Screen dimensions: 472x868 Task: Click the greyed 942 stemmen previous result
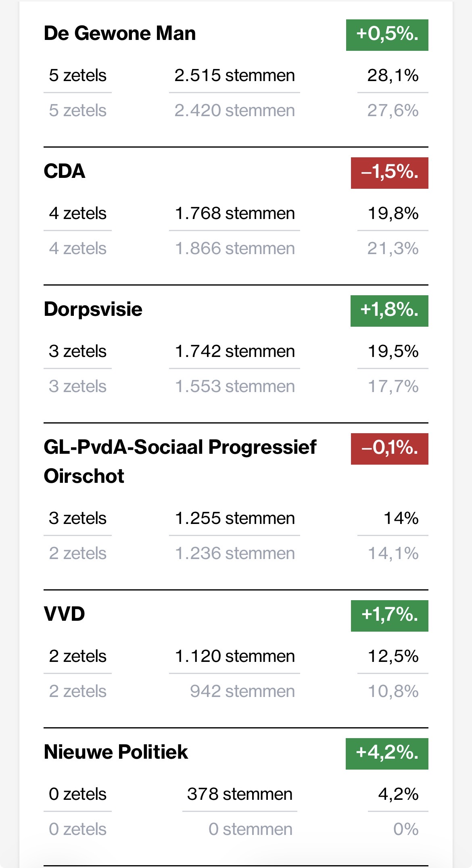(242, 691)
